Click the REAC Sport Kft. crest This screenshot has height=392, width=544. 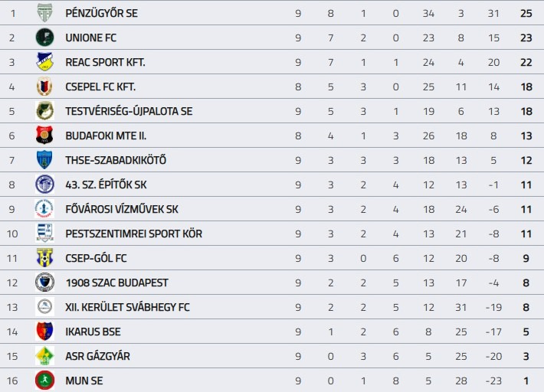[x=44, y=62]
